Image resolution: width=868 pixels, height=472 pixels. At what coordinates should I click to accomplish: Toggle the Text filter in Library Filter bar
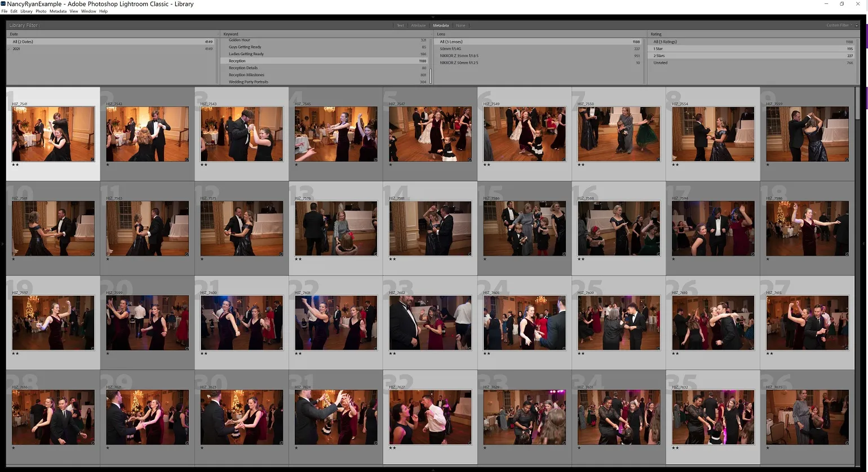400,25
